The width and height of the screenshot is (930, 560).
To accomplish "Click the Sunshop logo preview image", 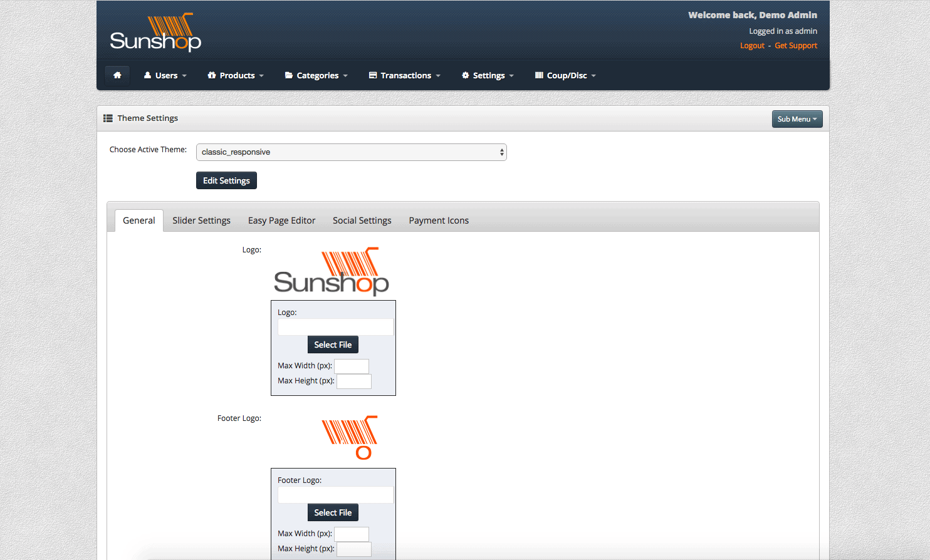I will pos(332,271).
